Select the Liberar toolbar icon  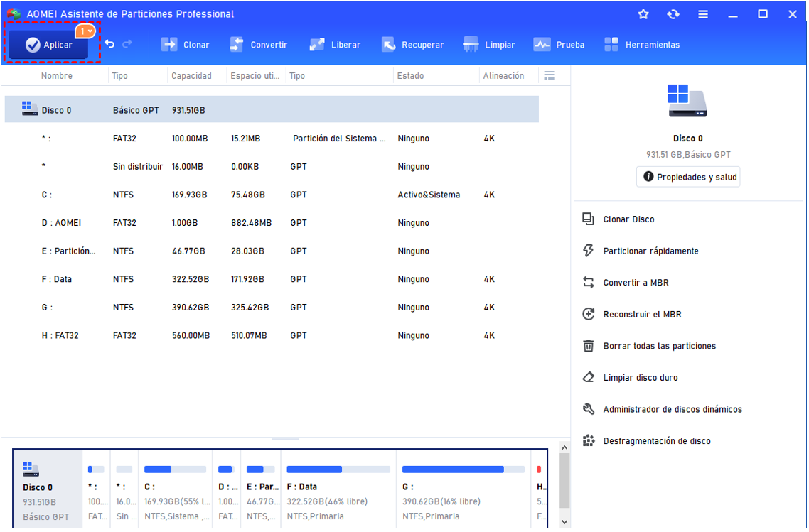point(337,45)
